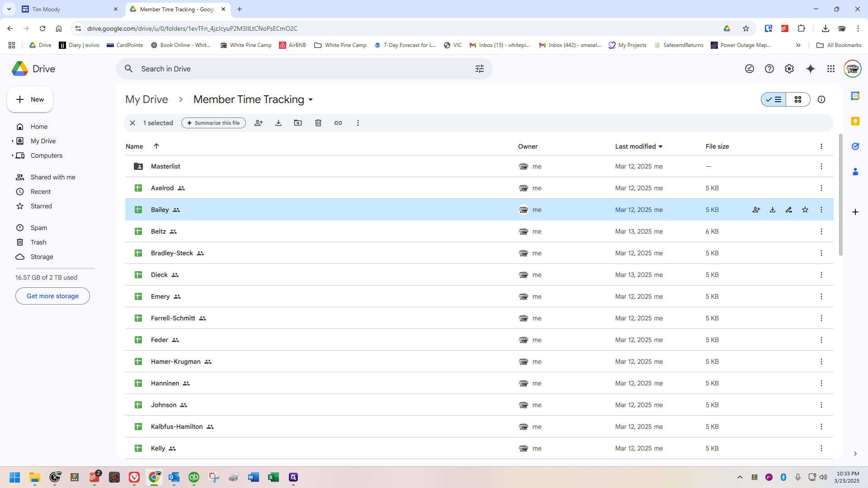Open the offline ready status icon
The image size is (868, 488).
750,69
